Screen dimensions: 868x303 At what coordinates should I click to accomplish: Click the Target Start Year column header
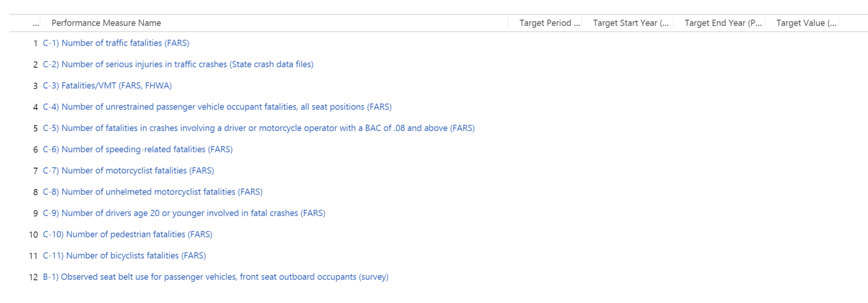[x=631, y=23]
